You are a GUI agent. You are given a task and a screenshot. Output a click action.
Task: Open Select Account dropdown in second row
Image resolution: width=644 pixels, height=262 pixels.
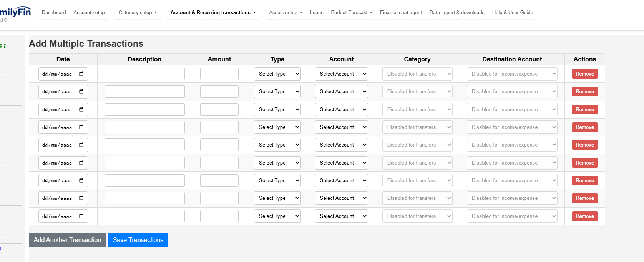[341, 91]
